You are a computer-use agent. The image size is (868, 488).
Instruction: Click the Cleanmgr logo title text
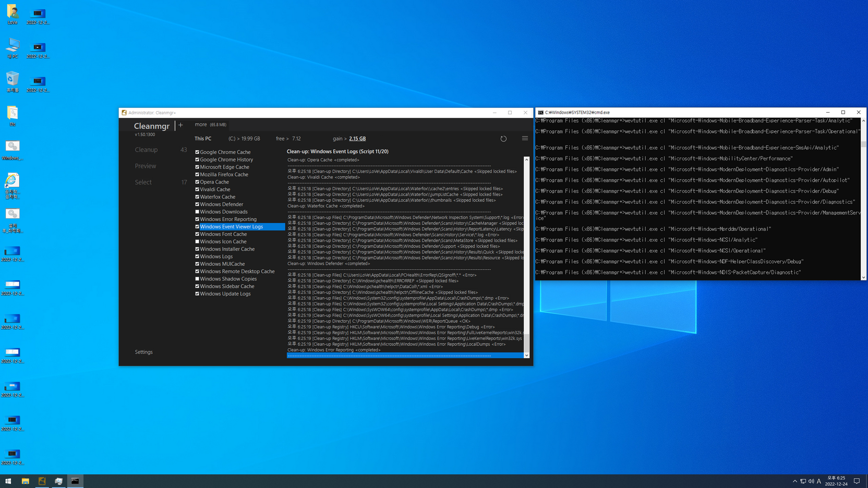point(152,126)
